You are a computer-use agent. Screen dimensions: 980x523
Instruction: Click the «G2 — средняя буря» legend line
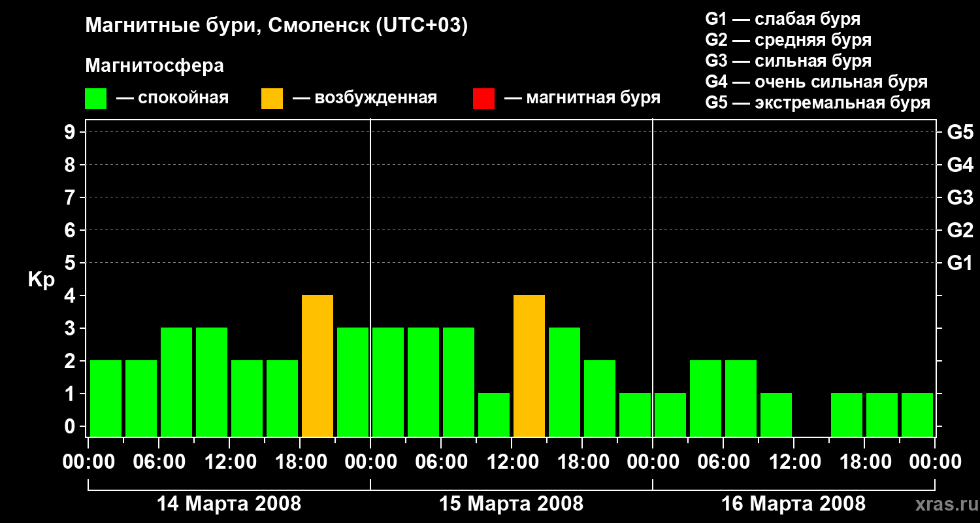coord(788,40)
